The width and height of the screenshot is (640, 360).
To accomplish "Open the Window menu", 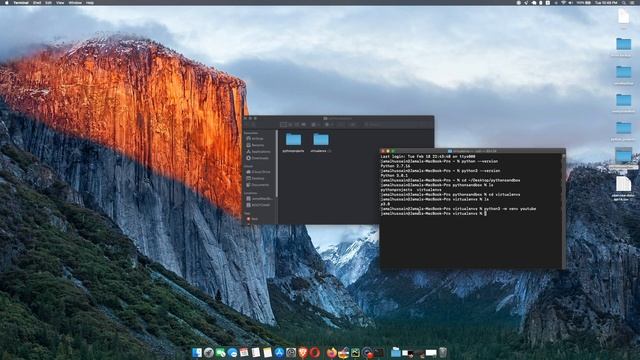I will click(x=75, y=2).
